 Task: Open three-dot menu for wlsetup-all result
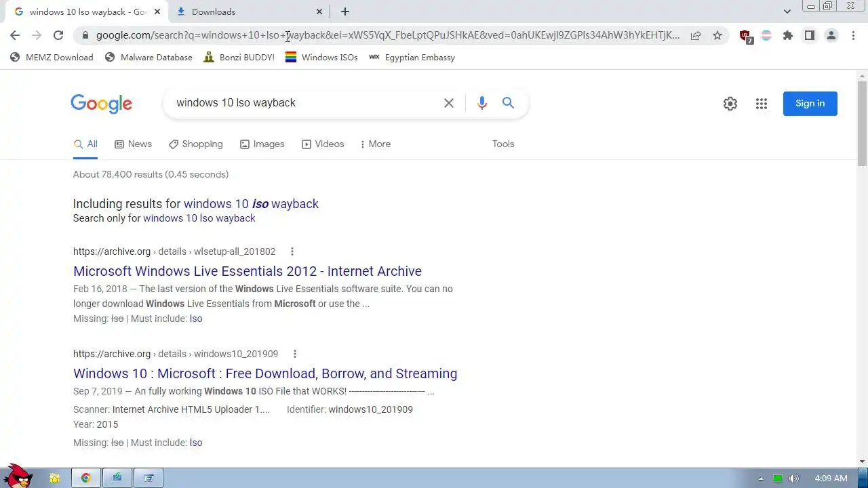[x=292, y=251]
